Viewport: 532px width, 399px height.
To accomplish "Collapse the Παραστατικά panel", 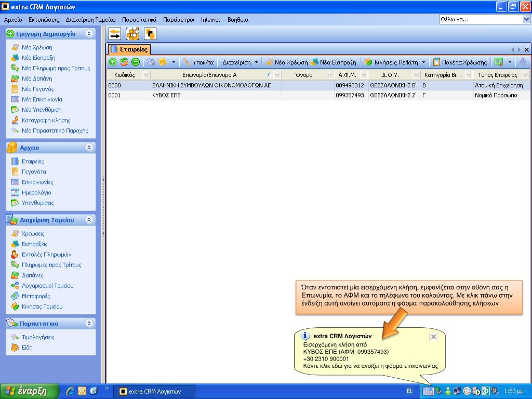I will pos(89,323).
